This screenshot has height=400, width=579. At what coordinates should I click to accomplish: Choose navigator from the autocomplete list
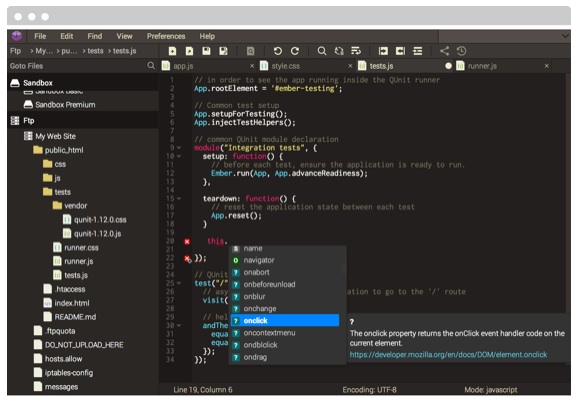click(x=285, y=260)
